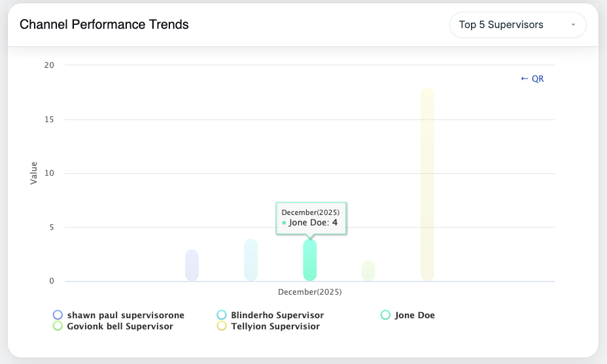Click the Blinderho Supervisor legend circle icon

[222, 315]
